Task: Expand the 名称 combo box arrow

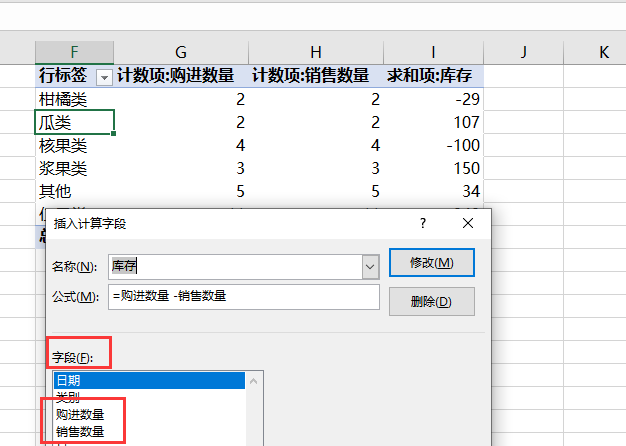Action: (x=370, y=267)
